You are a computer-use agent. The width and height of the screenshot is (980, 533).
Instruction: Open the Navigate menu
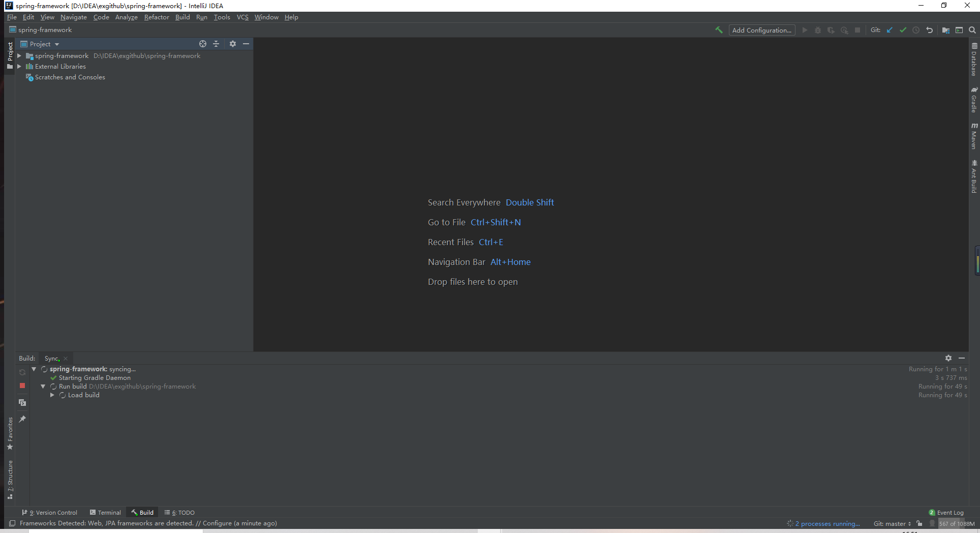click(74, 17)
